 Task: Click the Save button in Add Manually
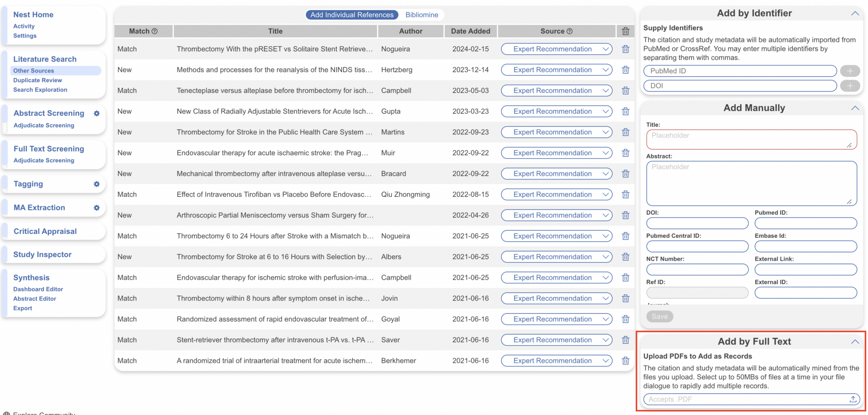click(x=659, y=316)
